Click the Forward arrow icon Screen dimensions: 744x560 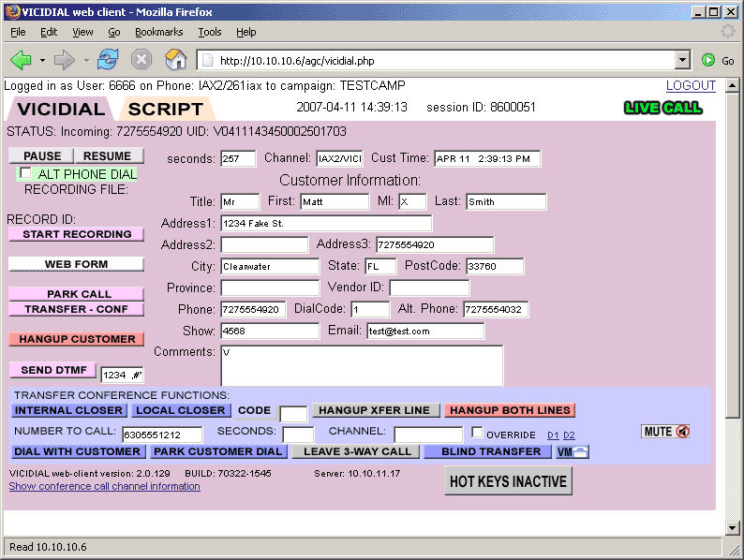[65, 60]
